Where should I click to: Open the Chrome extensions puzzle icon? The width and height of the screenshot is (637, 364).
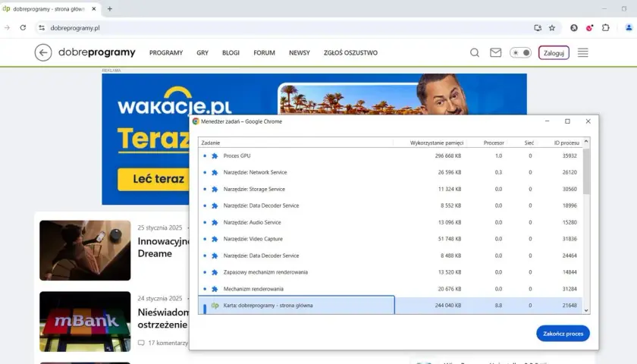coord(606,27)
